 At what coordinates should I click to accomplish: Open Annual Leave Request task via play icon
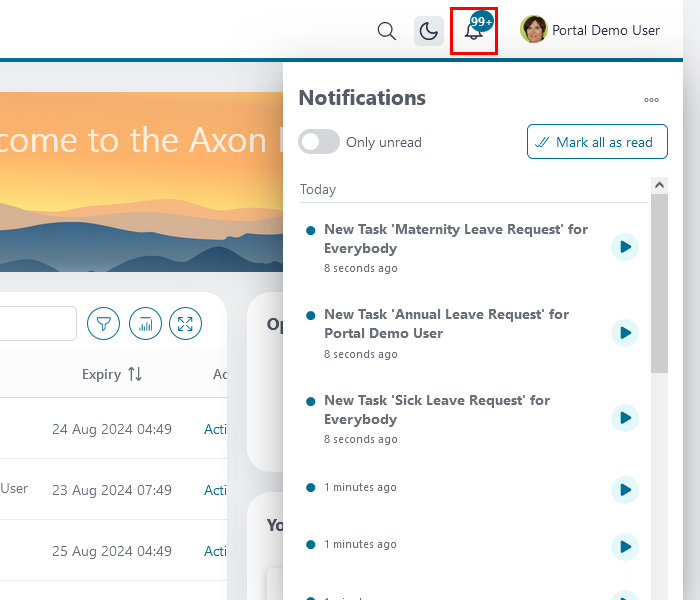[x=625, y=333]
